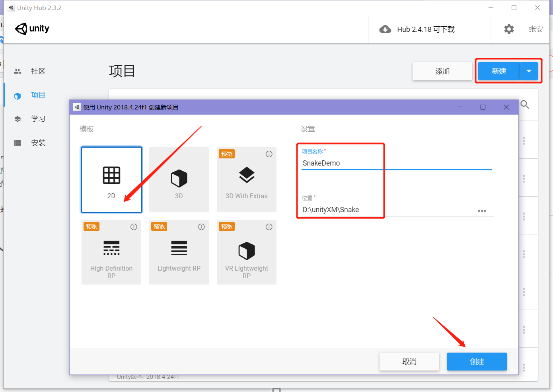
Task: Cancel with the 取消 button
Action: point(409,362)
